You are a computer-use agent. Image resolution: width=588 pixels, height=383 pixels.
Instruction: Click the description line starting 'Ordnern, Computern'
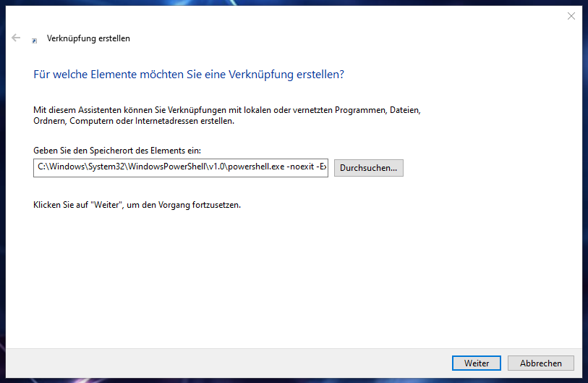pos(134,122)
